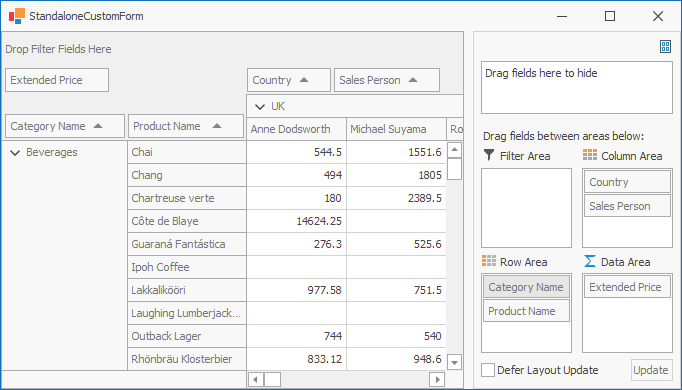Click the cell with value 977.58
Viewport: 682px width, 390px height.
coord(297,290)
